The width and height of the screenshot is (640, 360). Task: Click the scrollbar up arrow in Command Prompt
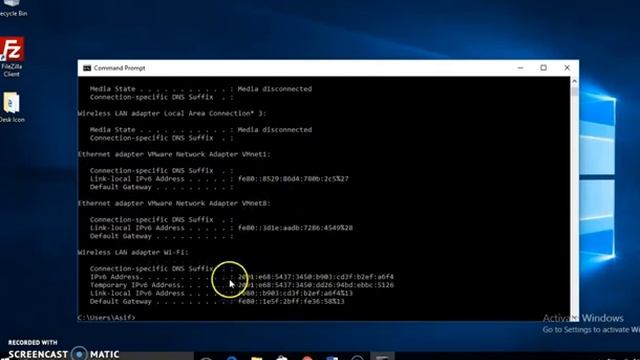(x=574, y=81)
